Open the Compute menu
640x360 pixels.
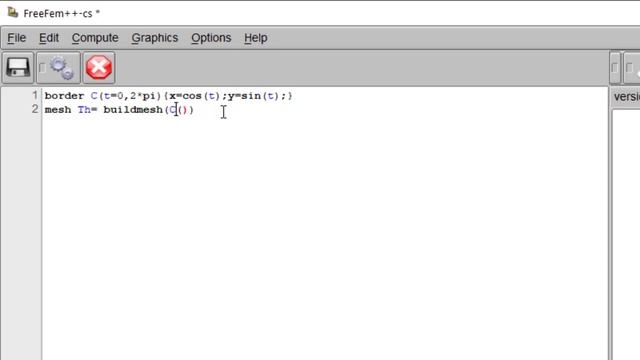click(95, 38)
